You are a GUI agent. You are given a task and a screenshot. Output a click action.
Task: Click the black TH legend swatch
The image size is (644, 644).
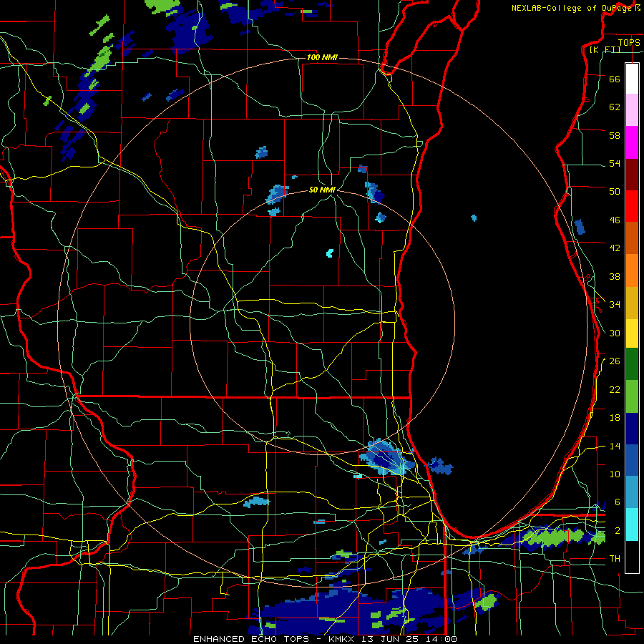[x=632, y=557]
